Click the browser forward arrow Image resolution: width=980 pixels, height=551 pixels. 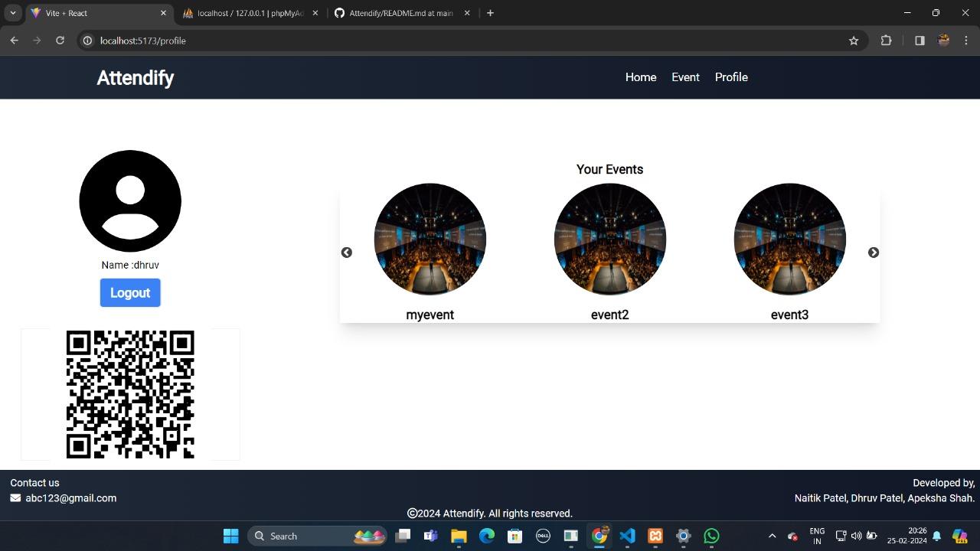pos(37,41)
